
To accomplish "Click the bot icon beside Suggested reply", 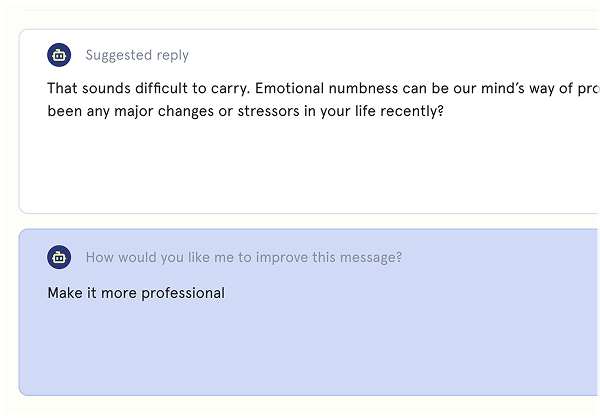I will click(x=59, y=55).
